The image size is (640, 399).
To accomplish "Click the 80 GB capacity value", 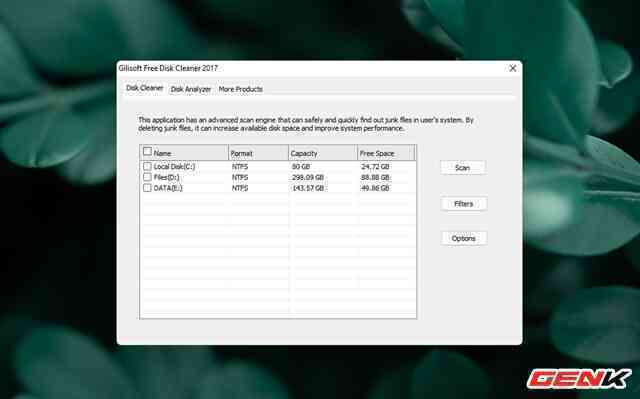I will [x=301, y=166].
